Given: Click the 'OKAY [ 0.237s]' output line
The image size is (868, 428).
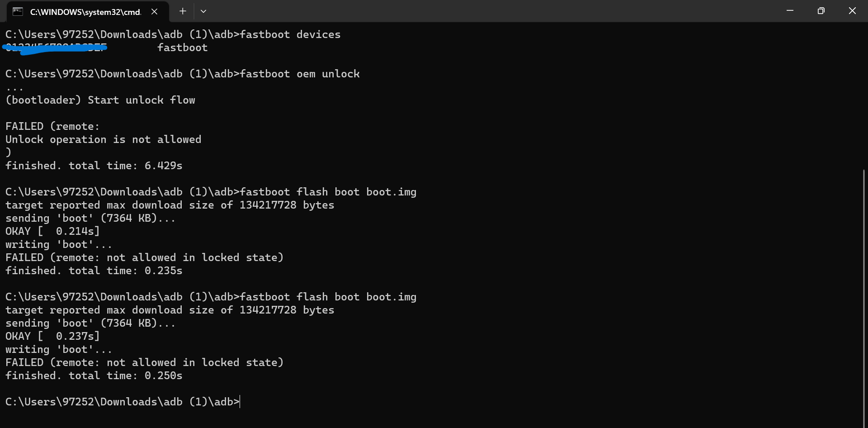Looking at the screenshot, I should tap(52, 336).
